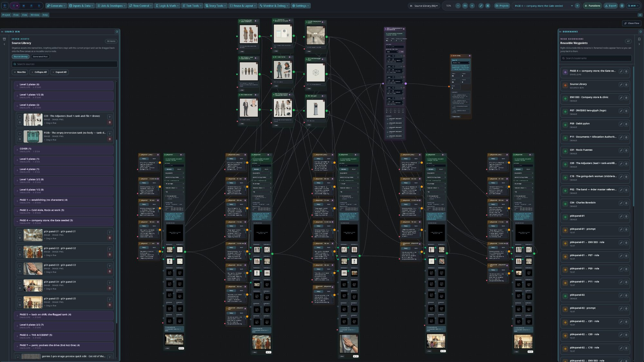Image resolution: width=644 pixels, height=362 pixels.
Task: Click the Export button
Action: click(x=611, y=6)
